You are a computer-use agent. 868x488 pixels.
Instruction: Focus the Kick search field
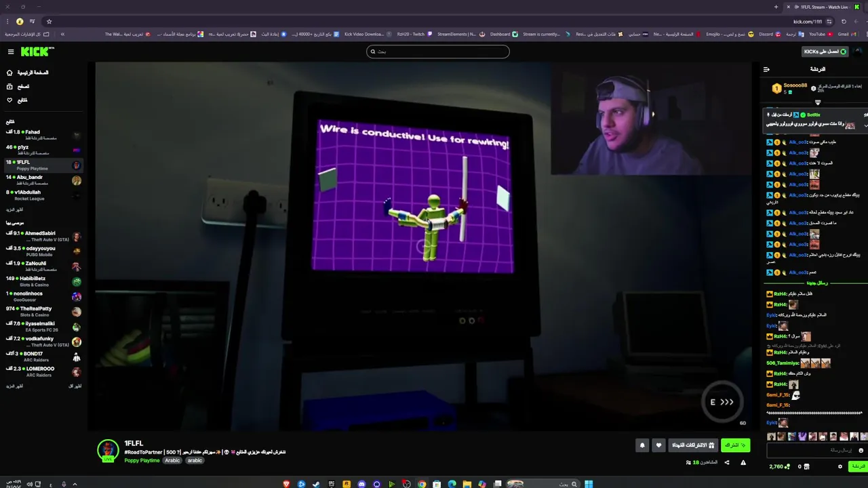438,52
